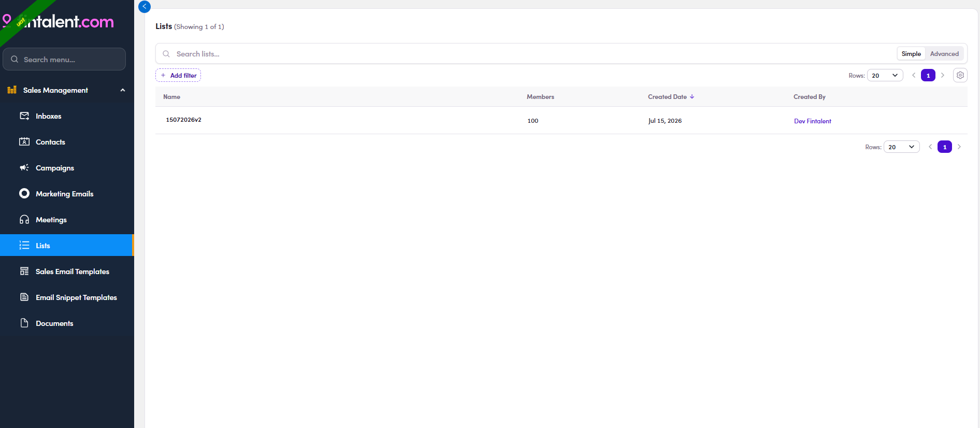The height and width of the screenshot is (428, 980).
Task: Click the magnifier icon in Search lists
Action: pos(166,54)
